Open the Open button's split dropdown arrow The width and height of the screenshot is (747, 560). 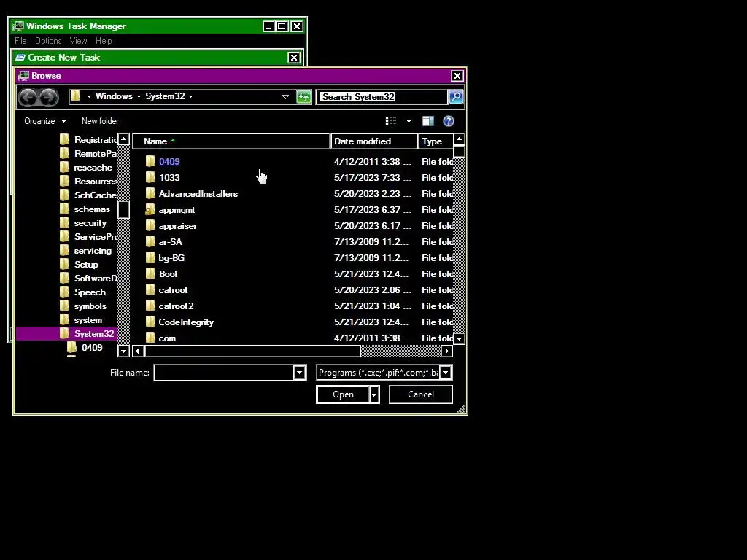374,394
